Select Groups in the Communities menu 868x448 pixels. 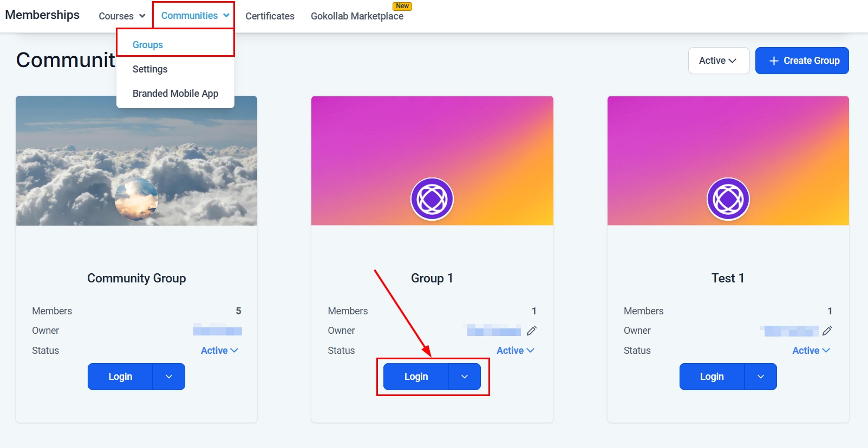(x=148, y=45)
